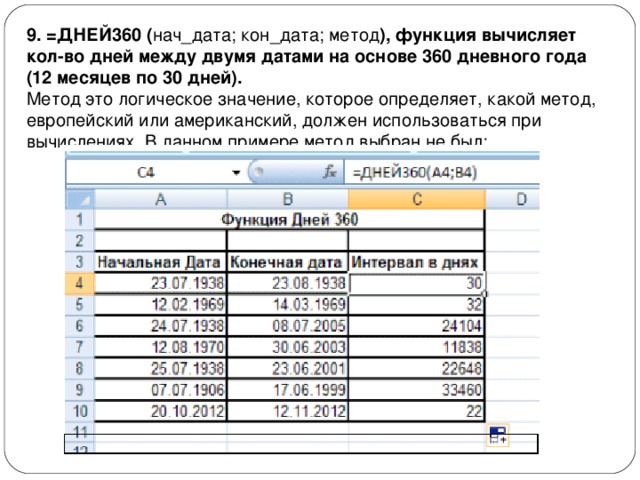Click header cell 'Интервал в днях'

417,262
